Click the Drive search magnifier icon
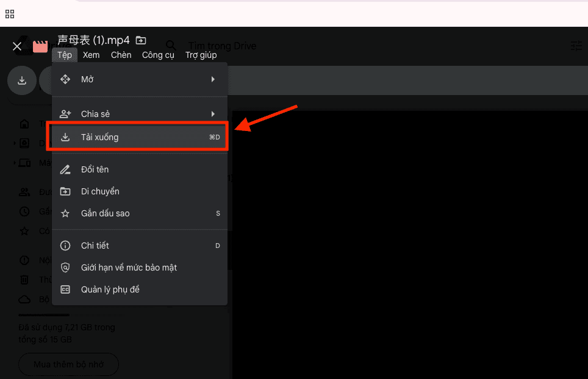 click(x=171, y=46)
